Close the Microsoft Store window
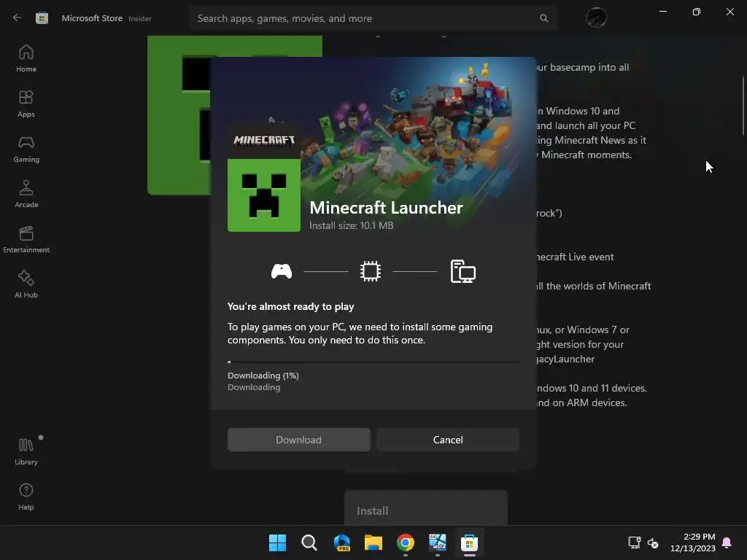Image resolution: width=747 pixels, height=560 pixels. point(729,12)
